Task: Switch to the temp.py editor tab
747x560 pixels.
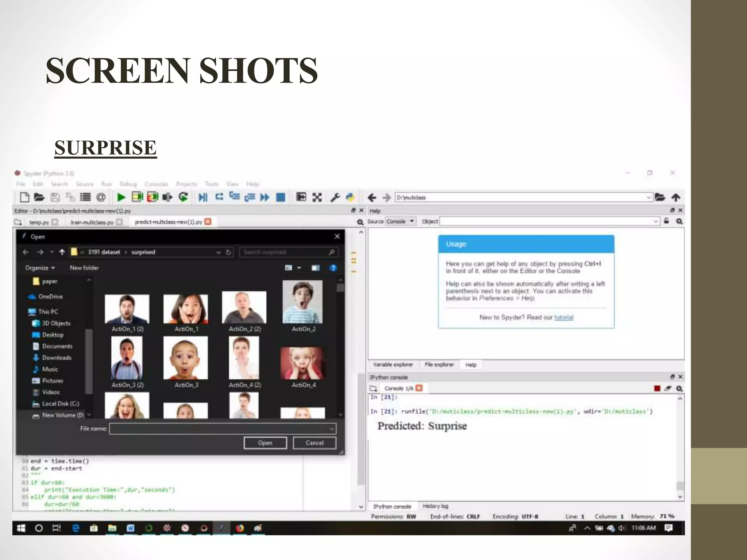Action: [39, 222]
